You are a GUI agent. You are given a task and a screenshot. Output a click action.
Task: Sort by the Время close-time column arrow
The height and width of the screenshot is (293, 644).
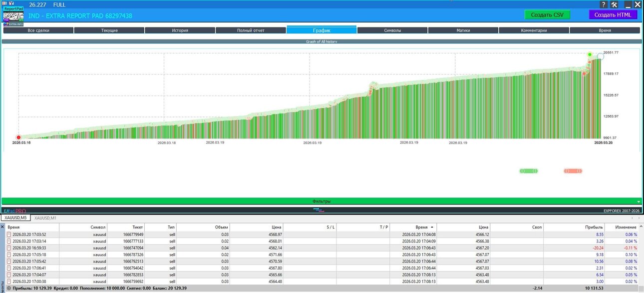[432, 227]
